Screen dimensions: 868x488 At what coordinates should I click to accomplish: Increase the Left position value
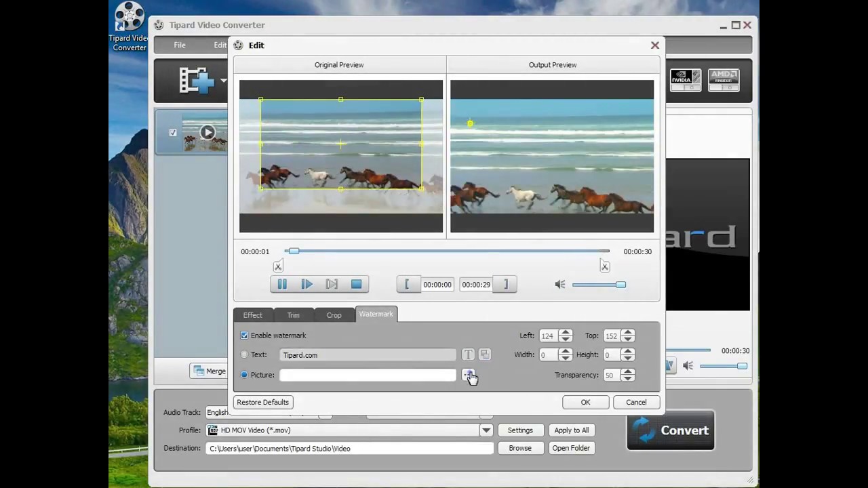click(x=566, y=333)
